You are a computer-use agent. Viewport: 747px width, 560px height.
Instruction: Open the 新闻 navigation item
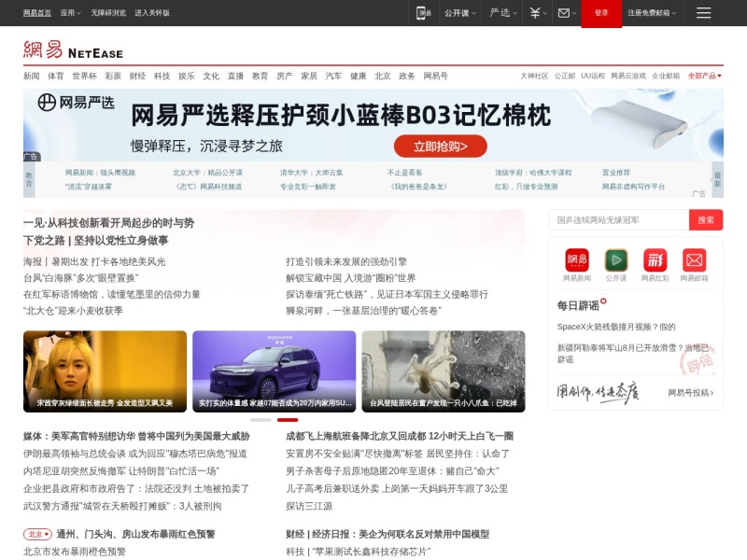(x=32, y=76)
